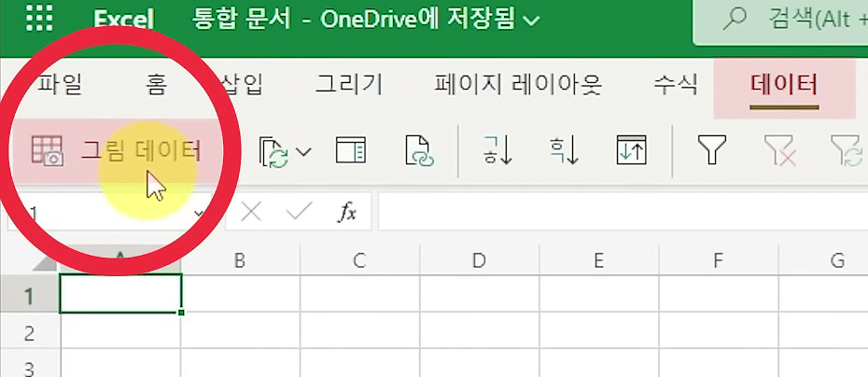Select row 1 header
The height and width of the screenshot is (377, 868).
(x=29, y=294)
